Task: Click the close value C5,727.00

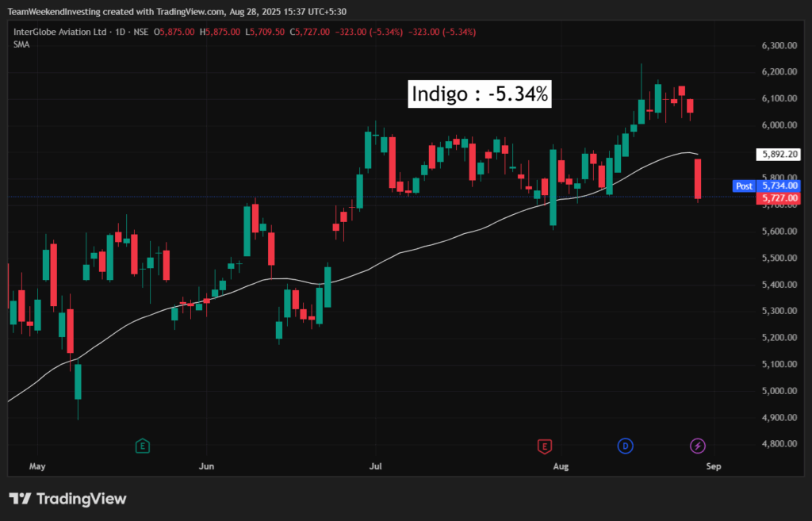Action: [310, 32]
